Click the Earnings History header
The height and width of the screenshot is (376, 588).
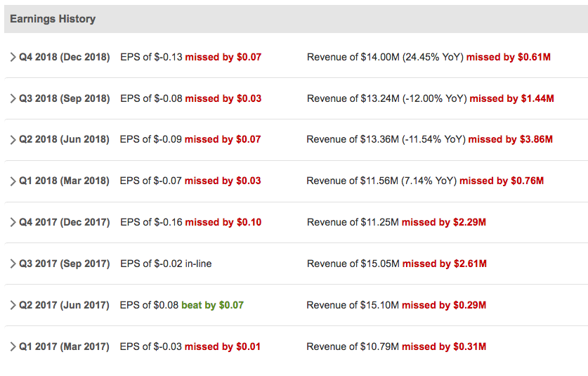[x=53, y=19]
